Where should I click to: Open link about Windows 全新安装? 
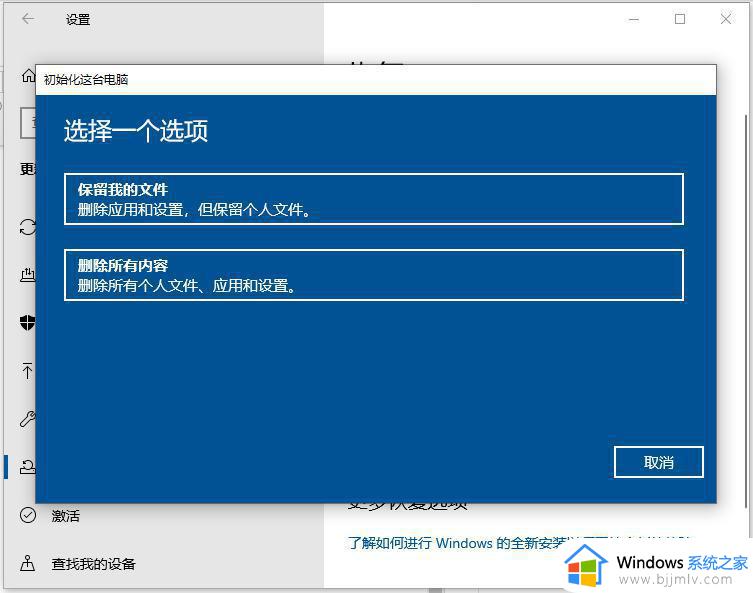[456, 544]
